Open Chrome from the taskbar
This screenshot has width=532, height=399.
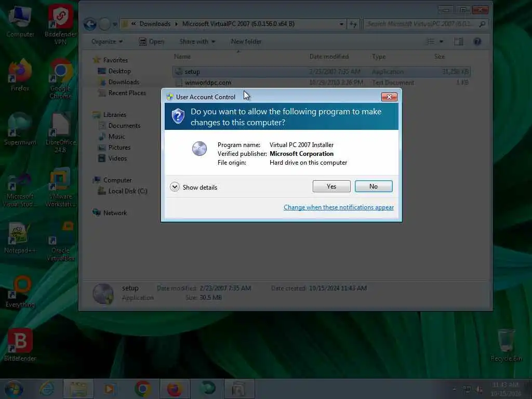pos(142,389)
